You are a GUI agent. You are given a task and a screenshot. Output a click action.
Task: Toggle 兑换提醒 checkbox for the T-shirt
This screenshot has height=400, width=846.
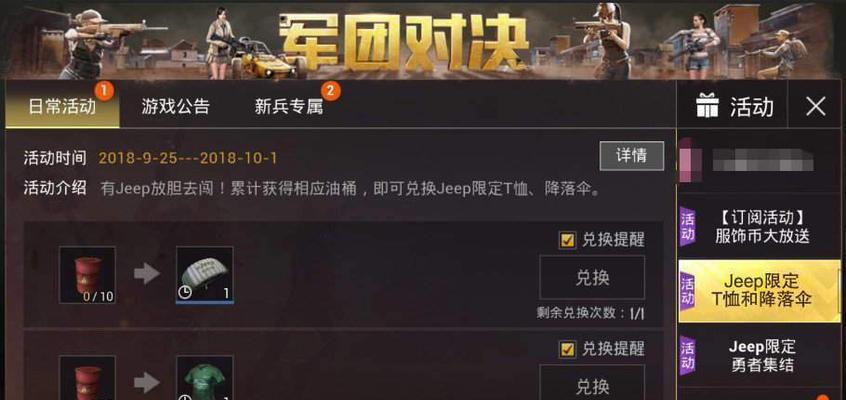[567, 349]
